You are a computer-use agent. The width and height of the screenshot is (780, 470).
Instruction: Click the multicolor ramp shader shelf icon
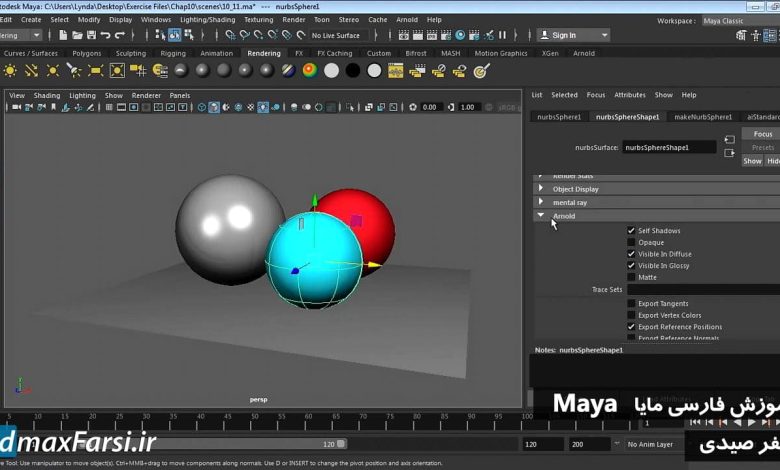tap(309, 71)
